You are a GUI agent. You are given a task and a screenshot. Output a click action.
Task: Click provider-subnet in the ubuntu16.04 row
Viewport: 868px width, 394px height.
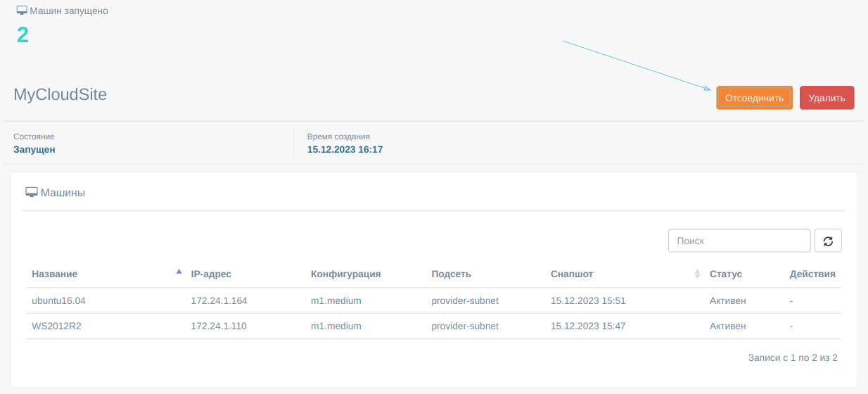(x=465, y=300)
